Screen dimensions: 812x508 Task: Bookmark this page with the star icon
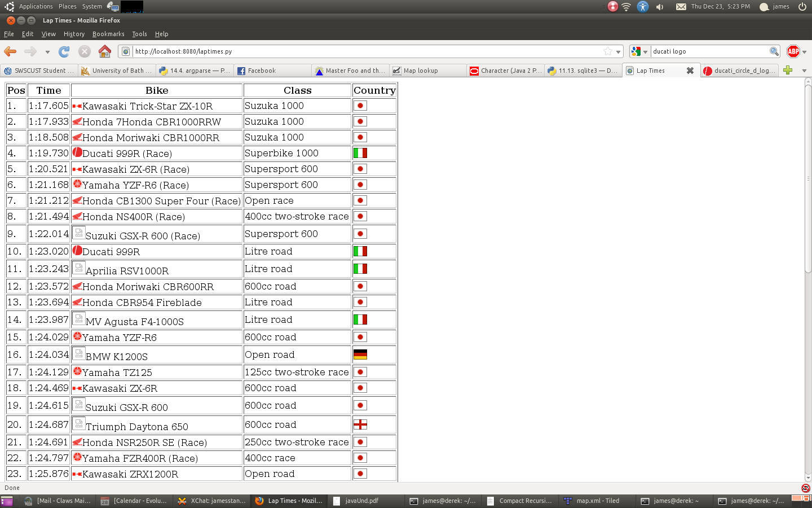608,51
